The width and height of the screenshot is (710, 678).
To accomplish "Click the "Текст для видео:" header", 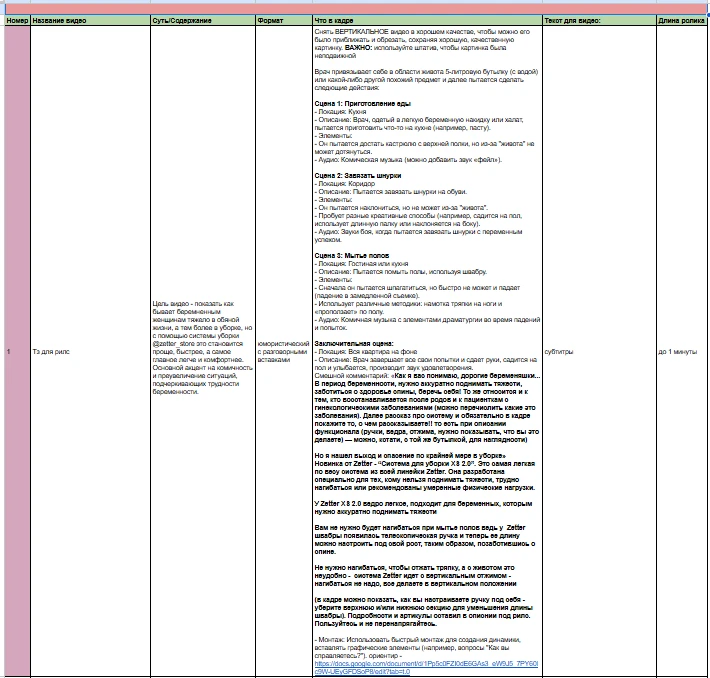I will [572, 20].
